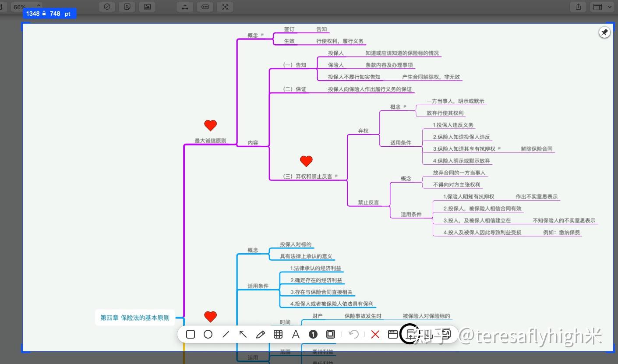The image size is (618, 364).
Task: Click 投保人向保险人作出履行义务的保证
Action: coord(370,89)
